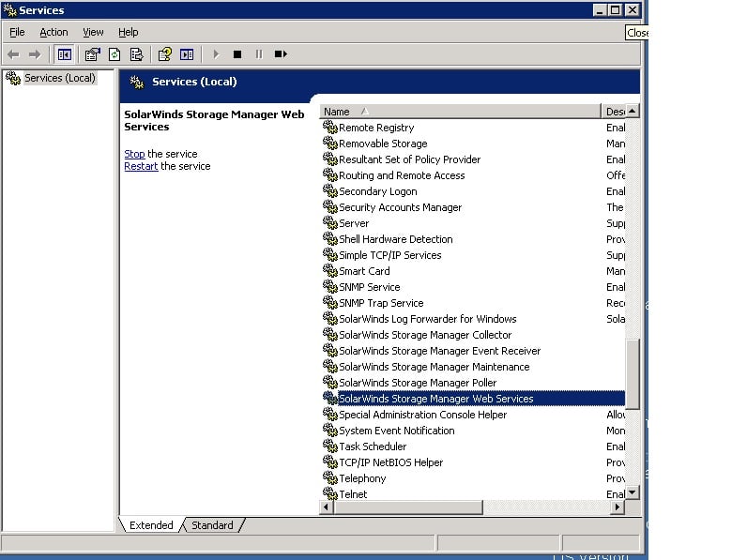The height and width of the screenshot is (560, 747).
Task: Click the gear icon beside Smart Card
Action: 330,270
